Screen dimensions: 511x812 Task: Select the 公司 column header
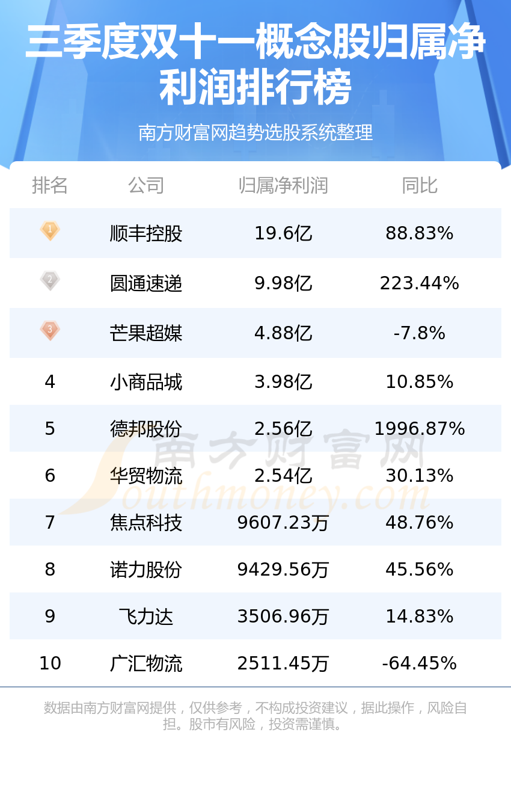146,185
